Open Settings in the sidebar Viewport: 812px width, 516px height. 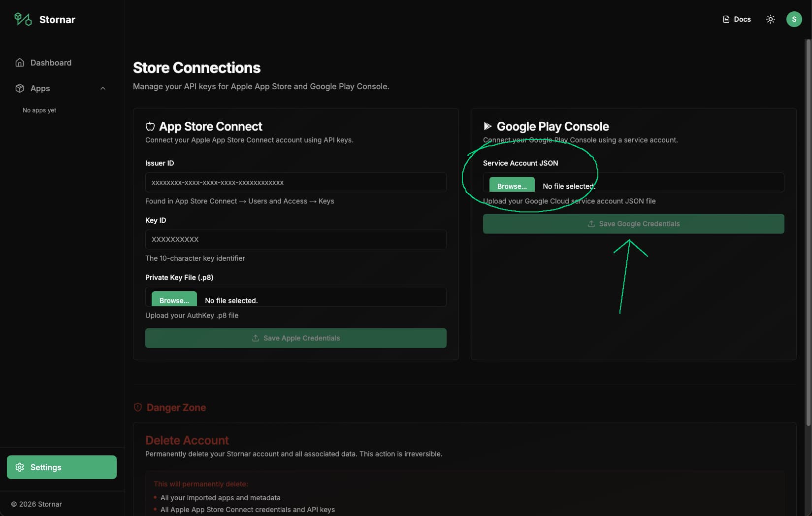pos(62,467)
